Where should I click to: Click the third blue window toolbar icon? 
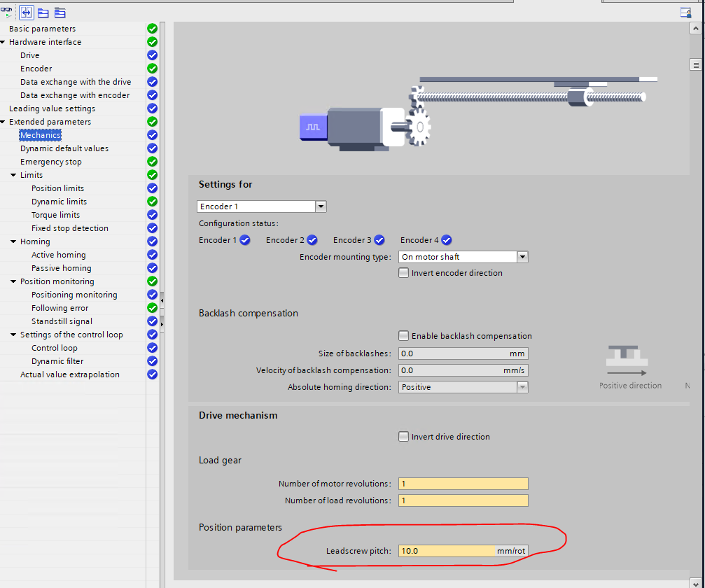tap(43, 12)
